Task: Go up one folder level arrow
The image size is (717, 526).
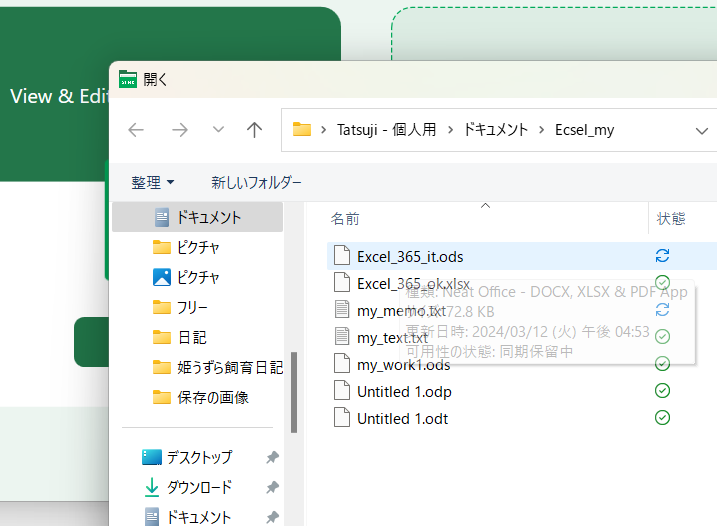Action: tap(254, 130)
